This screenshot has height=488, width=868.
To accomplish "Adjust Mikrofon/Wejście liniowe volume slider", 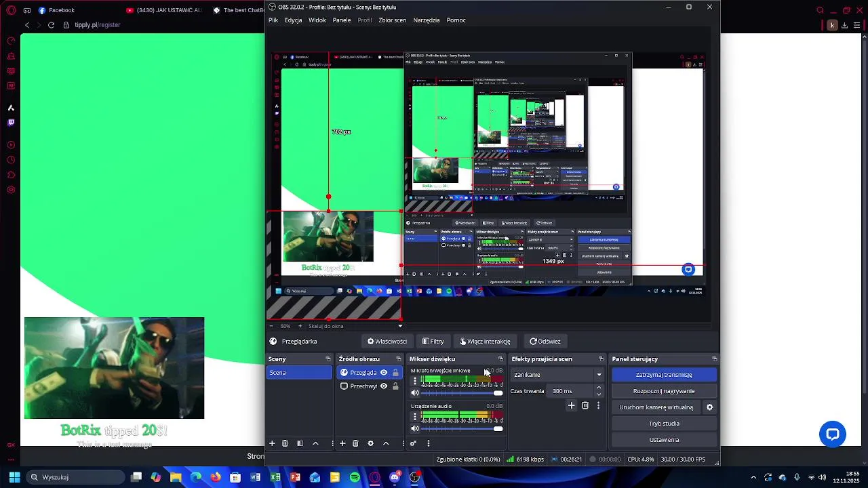I will (x=462, y=393).
